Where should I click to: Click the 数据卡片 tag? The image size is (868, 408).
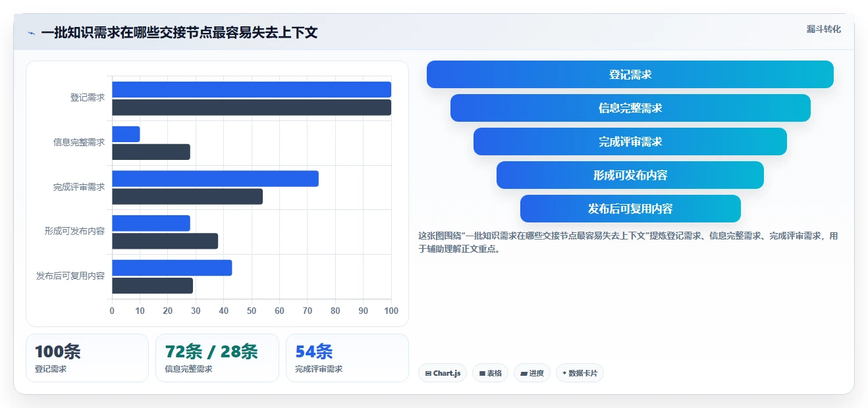(x=580, y=373)
